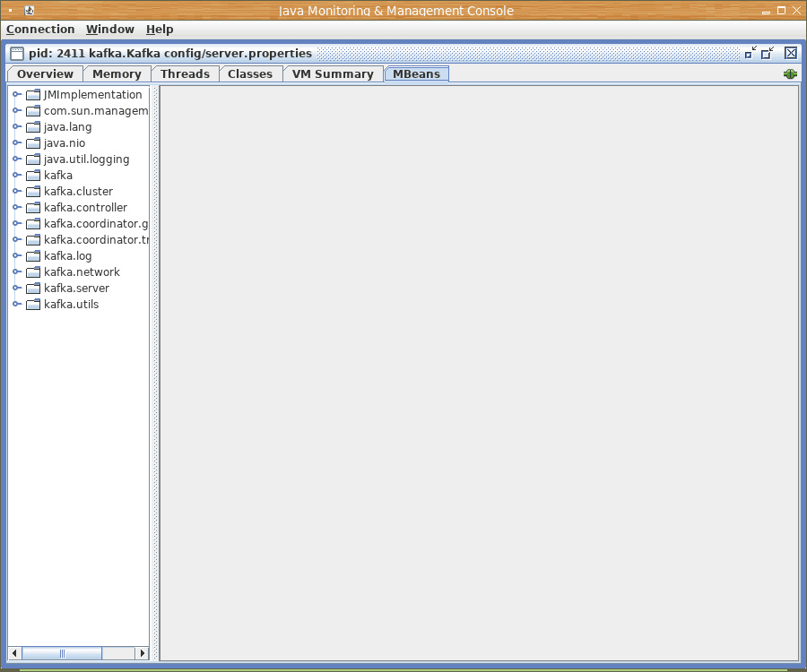This screenshot has height=672, width=807.
Task: Open the Connection menu
Action: coord(40,30)
